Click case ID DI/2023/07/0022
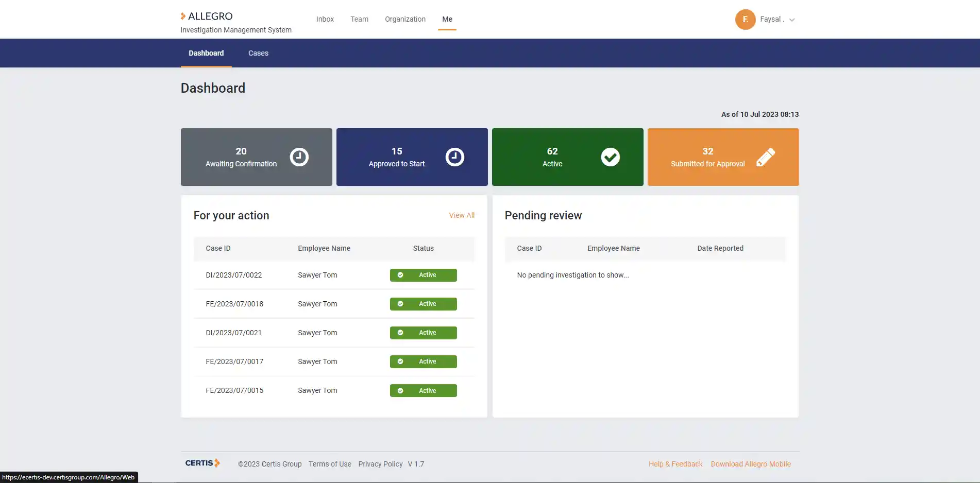980x483 pixels. click(x=234, y=275)
